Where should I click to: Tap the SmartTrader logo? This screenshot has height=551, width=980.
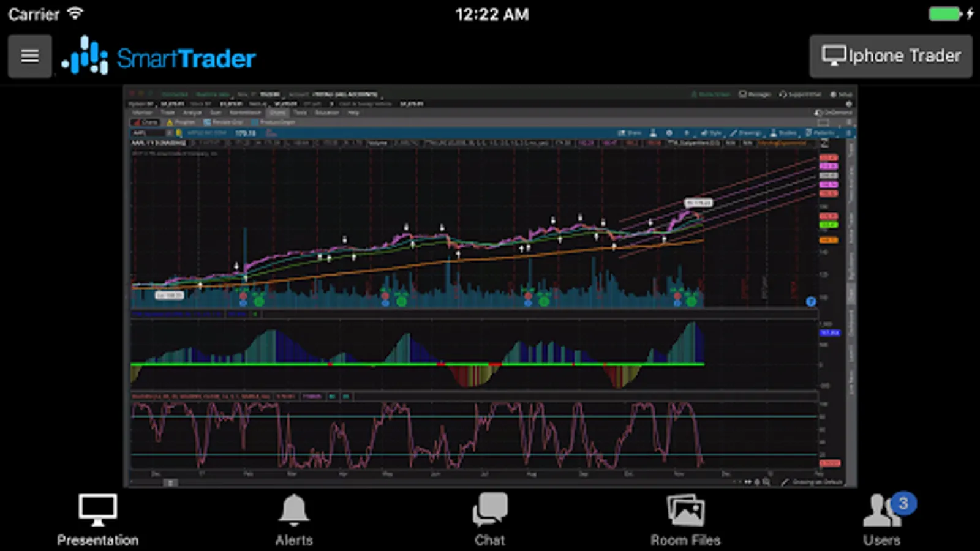(x=159, y=56)
